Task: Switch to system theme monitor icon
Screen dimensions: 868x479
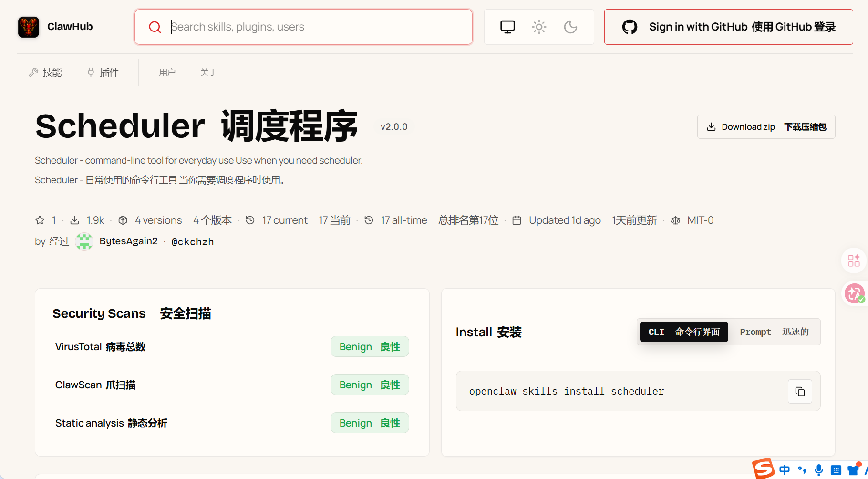Action: (x=507, y=27)
